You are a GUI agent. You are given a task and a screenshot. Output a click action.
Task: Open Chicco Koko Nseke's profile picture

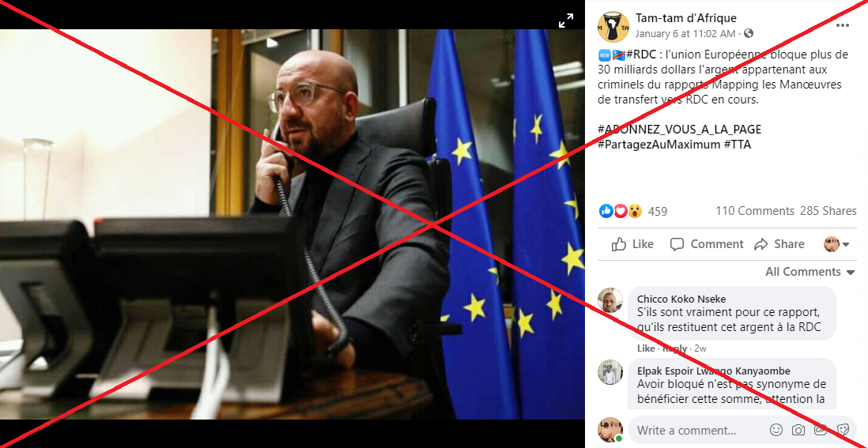click(610, 300)
